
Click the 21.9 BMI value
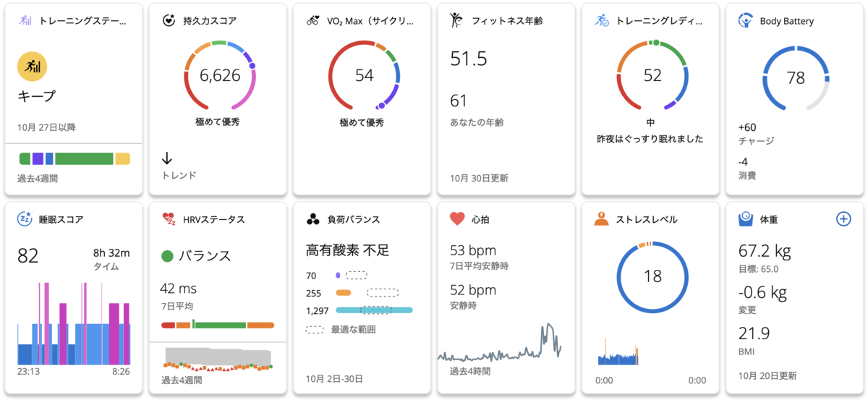[754, 333]
